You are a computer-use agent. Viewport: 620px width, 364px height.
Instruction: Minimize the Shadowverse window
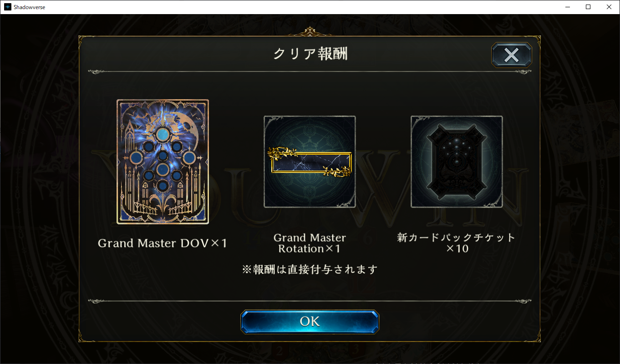coord(567,7)
